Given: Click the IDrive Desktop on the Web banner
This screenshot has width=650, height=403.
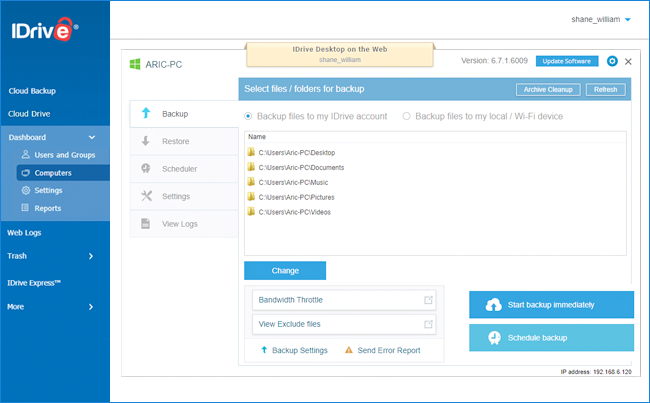Looking at the screenshot, I should (x=340, y=54).
